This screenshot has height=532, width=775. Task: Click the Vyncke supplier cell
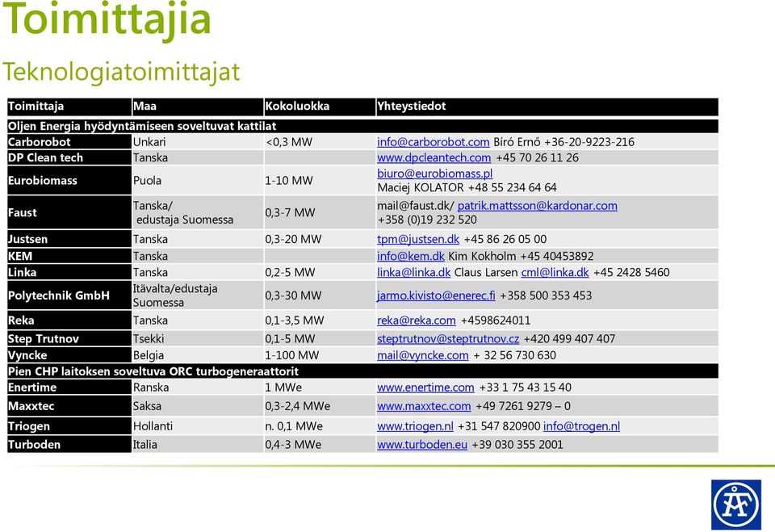(69, 355)
